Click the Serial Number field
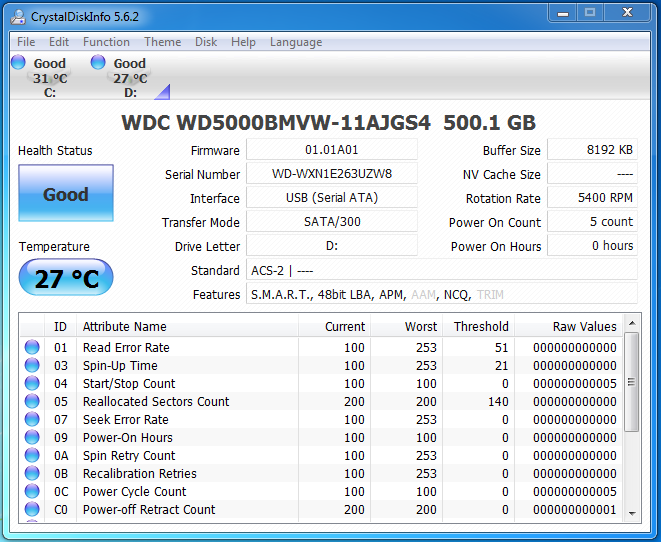Viewport: 661px width, 542px height. coord(331,174)
